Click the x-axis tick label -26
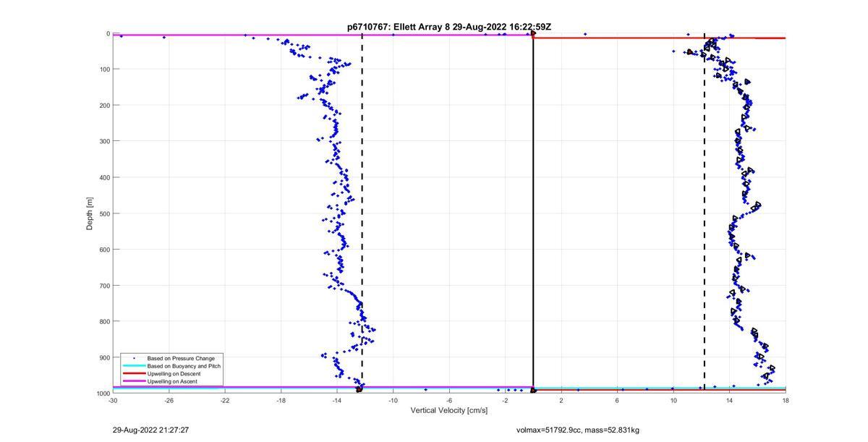 169,400
